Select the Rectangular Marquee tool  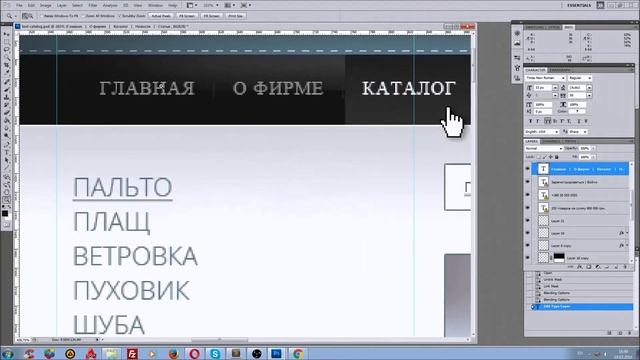(7, 42)
